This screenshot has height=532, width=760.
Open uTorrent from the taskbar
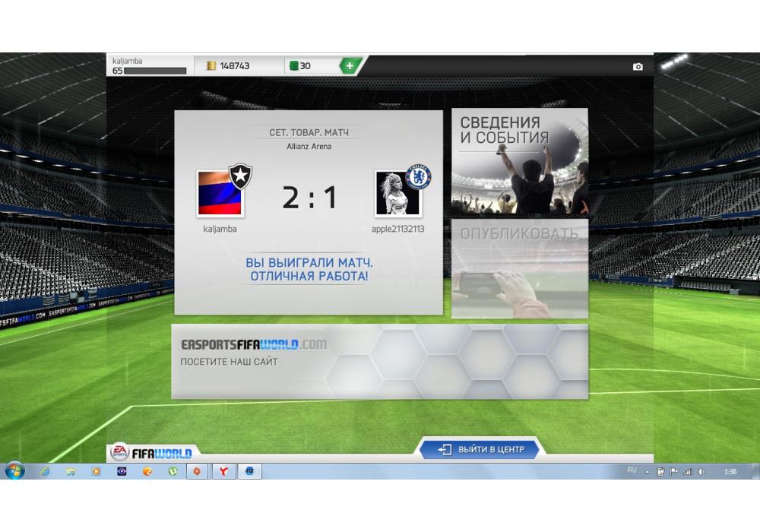173,471
